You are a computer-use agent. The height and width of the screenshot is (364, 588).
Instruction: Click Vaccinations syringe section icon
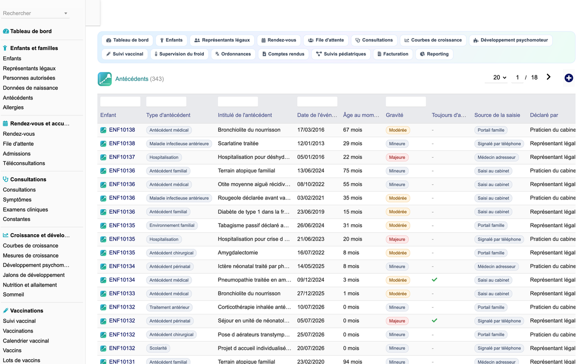coord(5,311)
